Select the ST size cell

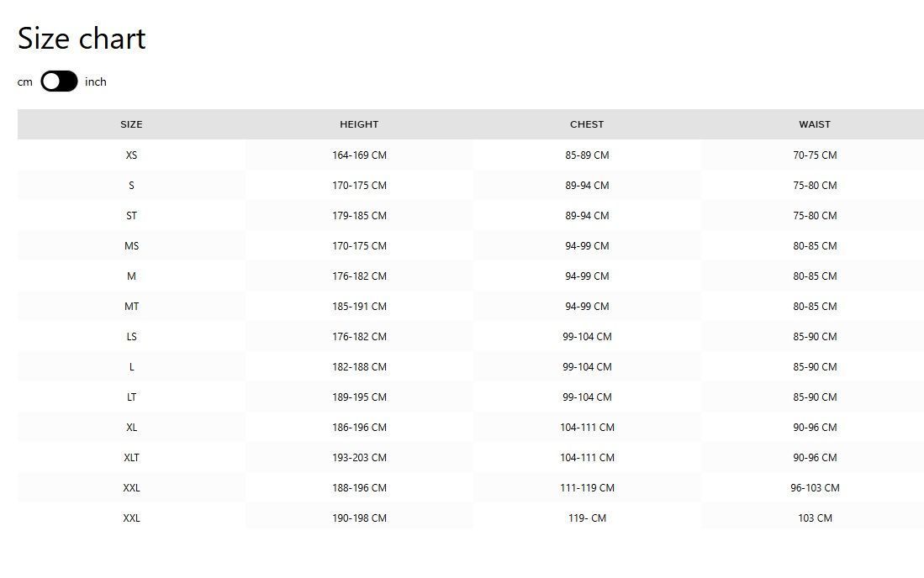pyautogui.click(x=131, y=216)
